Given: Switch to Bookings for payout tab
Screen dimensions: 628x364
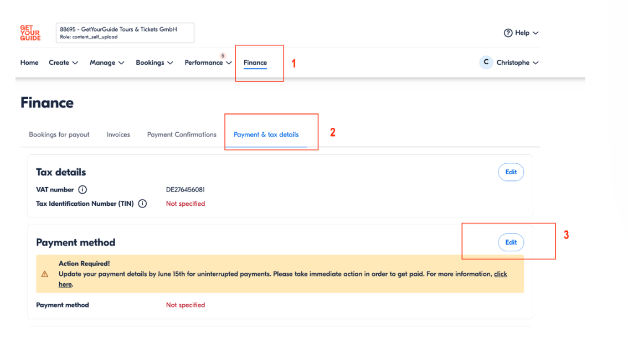Looking at the screenshot, I should 59,134.
